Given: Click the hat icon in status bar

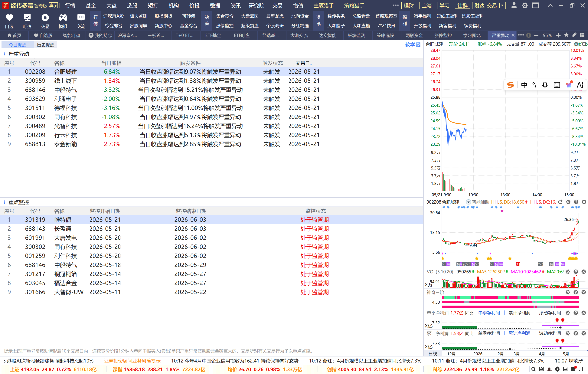Looking at the screenshot, I should click(549, 369).
